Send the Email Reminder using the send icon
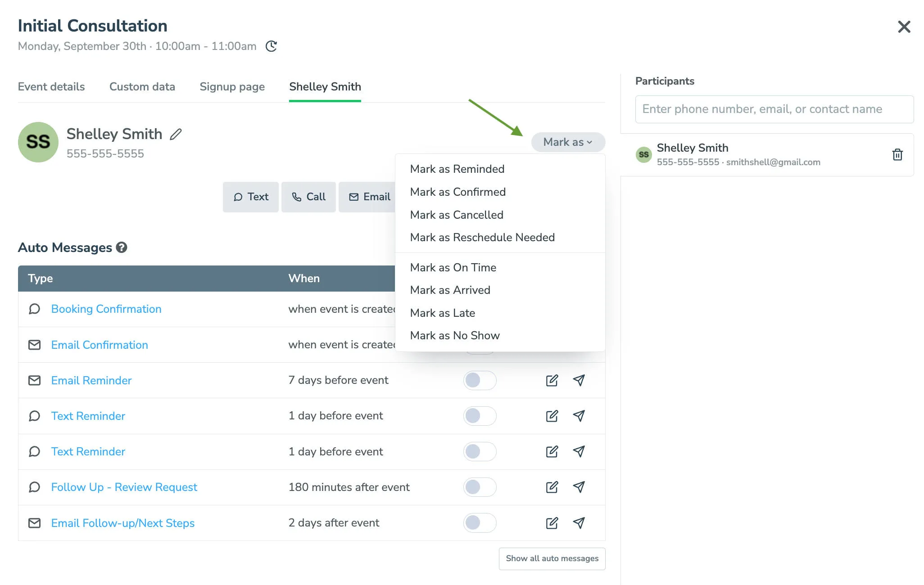The height and width of the screenshot is (585, 924). [x=580, y=380]
